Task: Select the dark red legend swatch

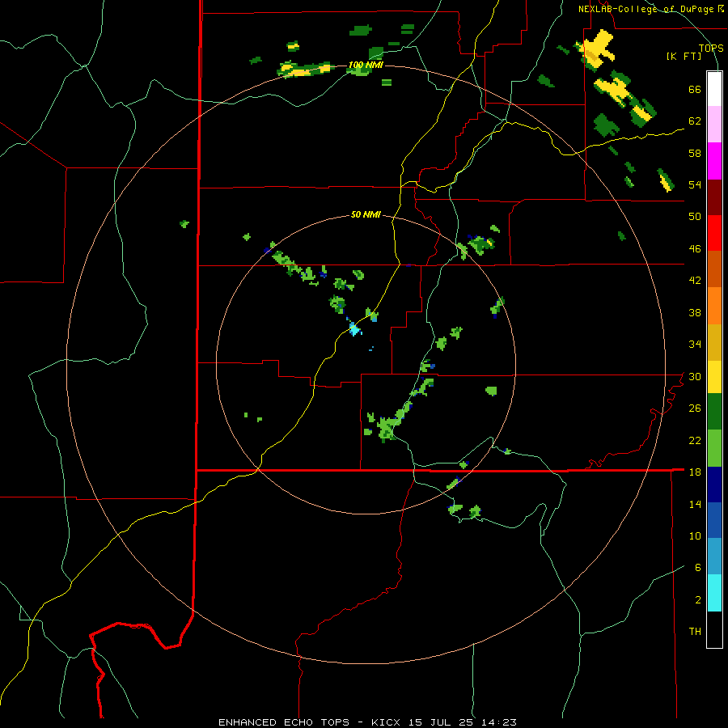Action: pyautogui.click(x=714, y=197)
